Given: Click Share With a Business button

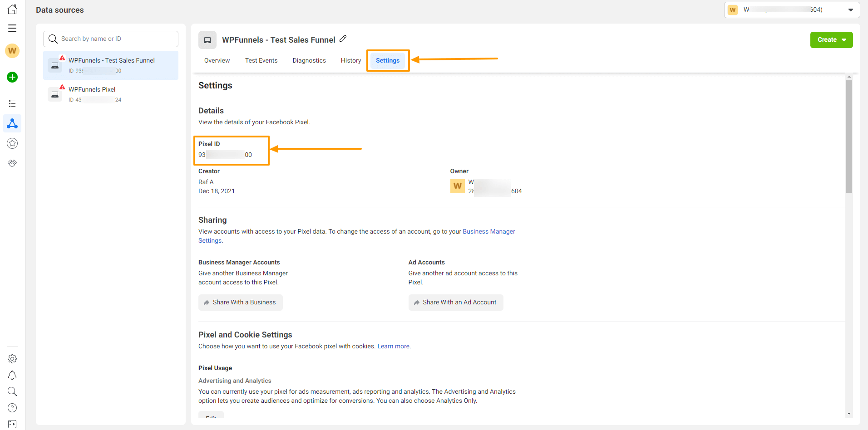Looking at the screenshot, I should click(x=241, y=303).
